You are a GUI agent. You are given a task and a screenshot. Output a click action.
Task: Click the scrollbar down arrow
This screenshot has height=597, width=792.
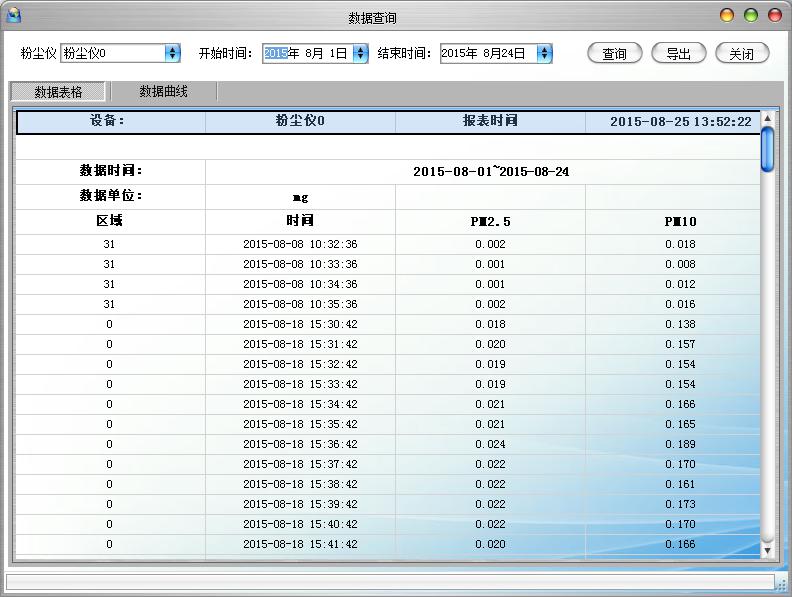767,551
